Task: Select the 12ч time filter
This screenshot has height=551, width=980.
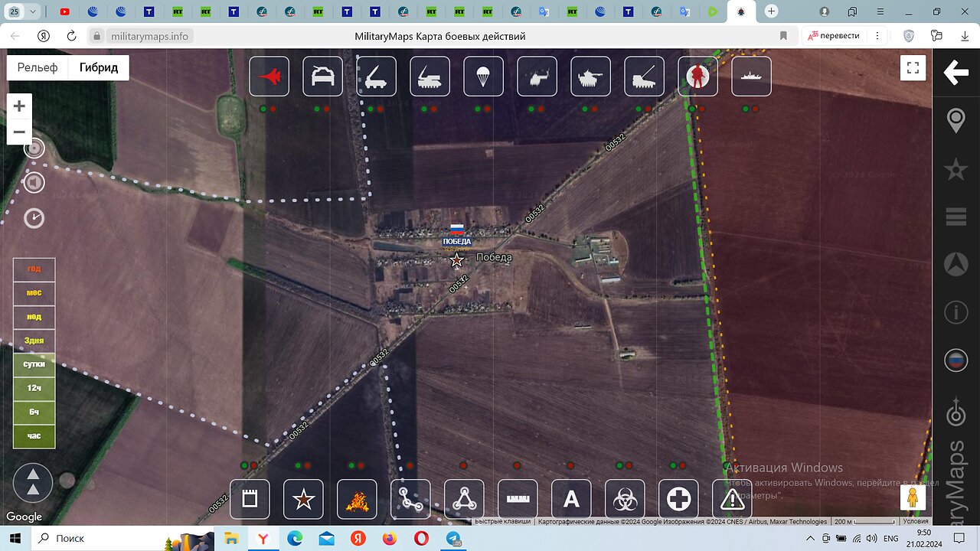Action: point(34,388)
